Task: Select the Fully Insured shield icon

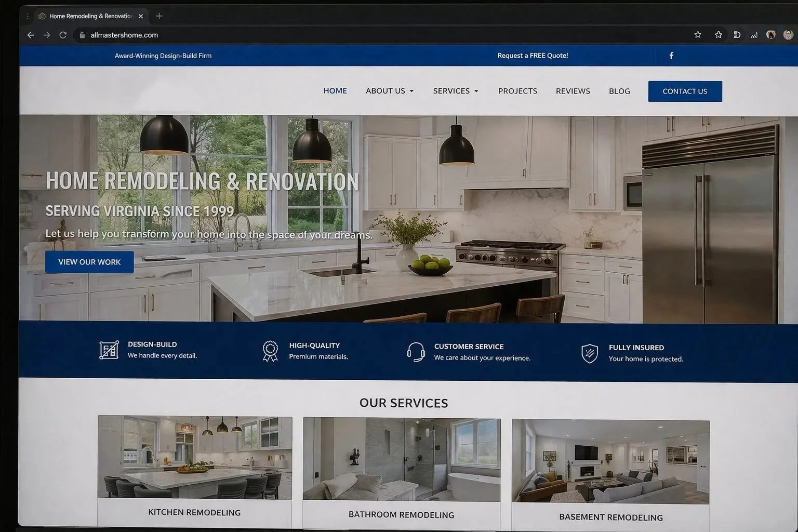Action: (589, 353)
